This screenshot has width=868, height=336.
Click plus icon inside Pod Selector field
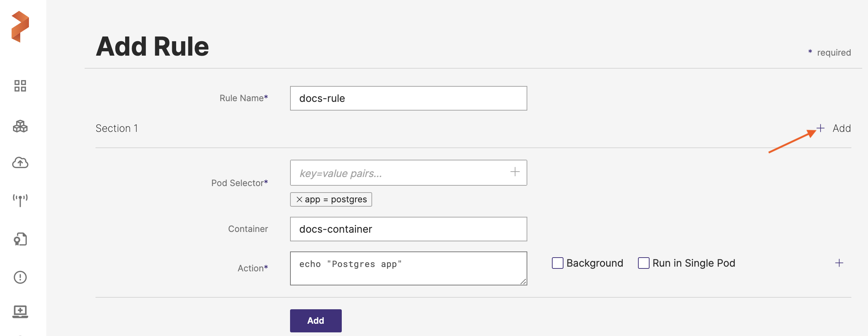coord(515,172)
